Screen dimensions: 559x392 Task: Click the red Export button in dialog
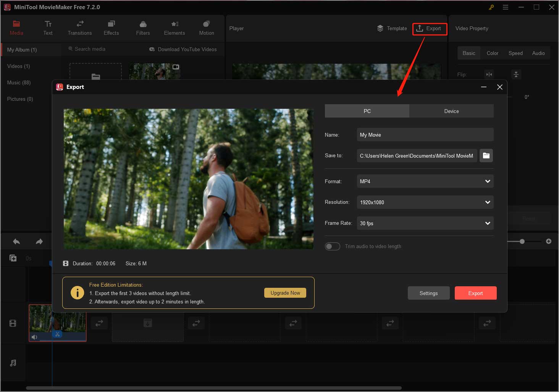click(x=475, y=293)
